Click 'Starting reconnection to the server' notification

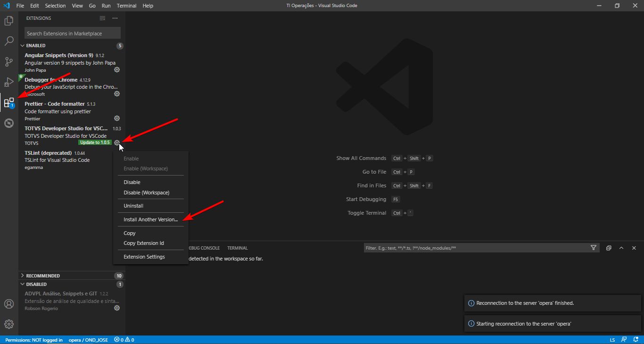click(x=553, y=324)
